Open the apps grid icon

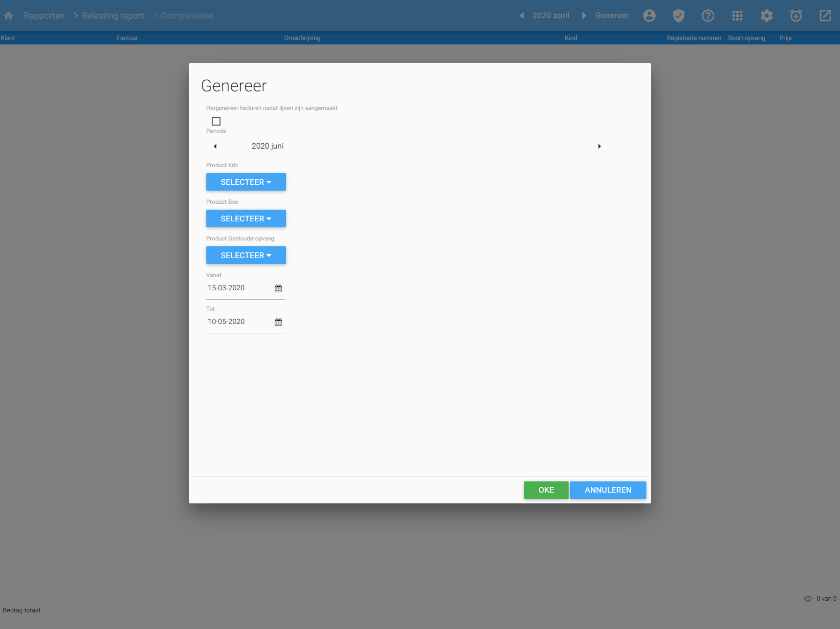(737, 16)
